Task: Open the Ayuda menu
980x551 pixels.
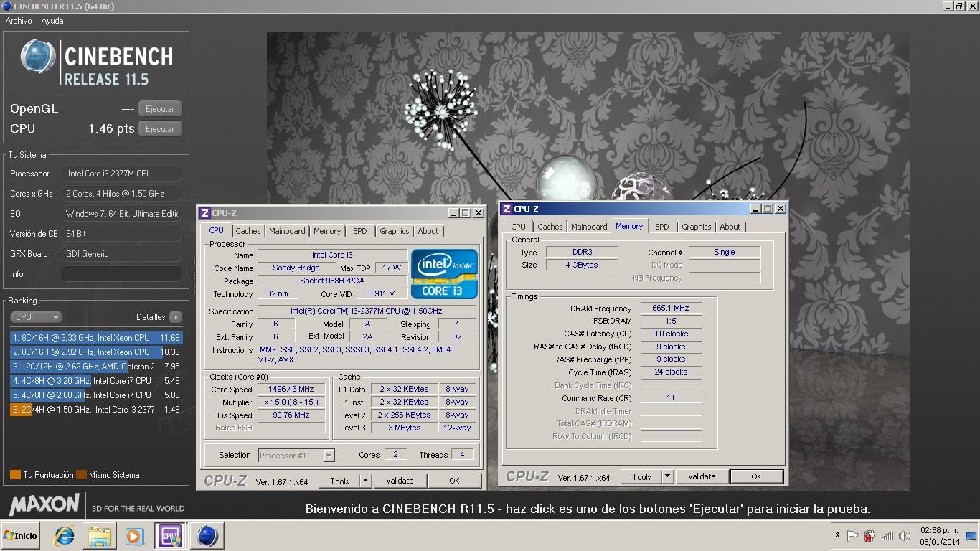Action: coord(52,21)
